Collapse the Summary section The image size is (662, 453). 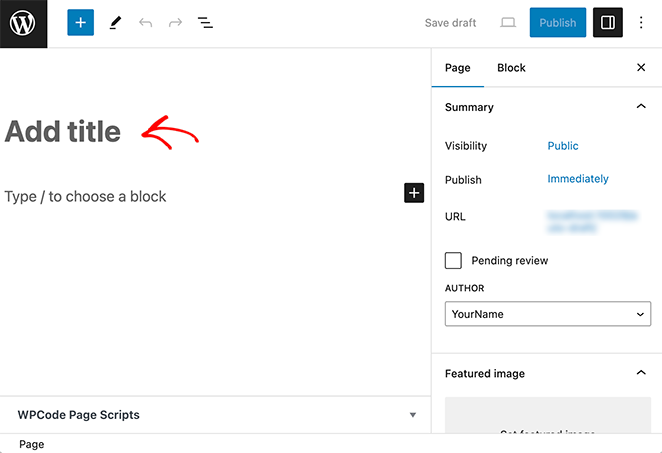pos(641,107)
